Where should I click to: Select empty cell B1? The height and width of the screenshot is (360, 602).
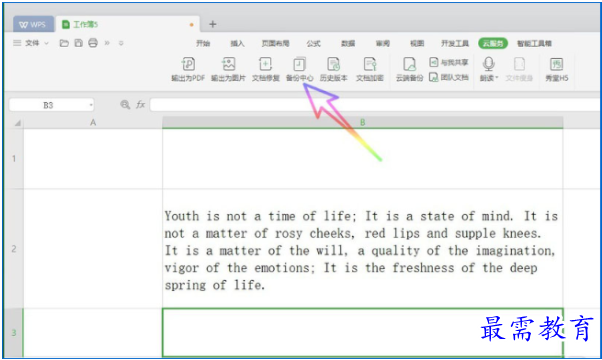coord(362,159)
